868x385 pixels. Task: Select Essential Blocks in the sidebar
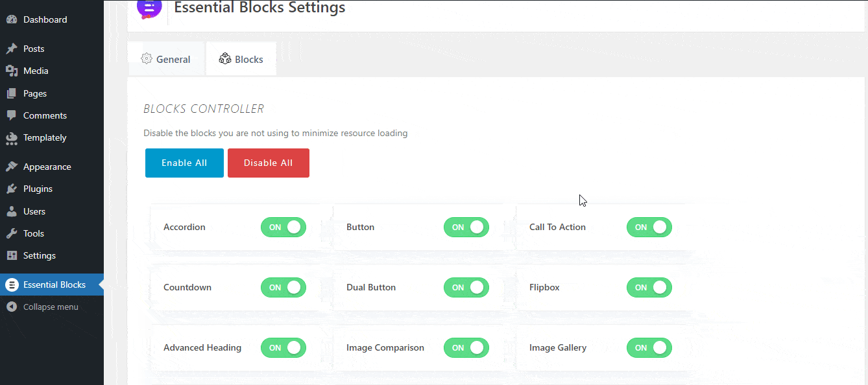point(52,285)
